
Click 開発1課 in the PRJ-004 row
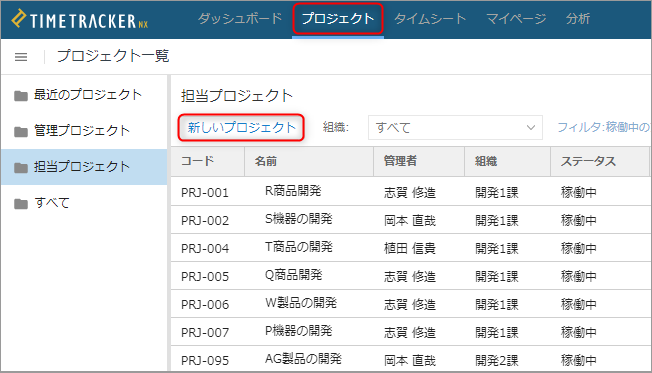497,249
